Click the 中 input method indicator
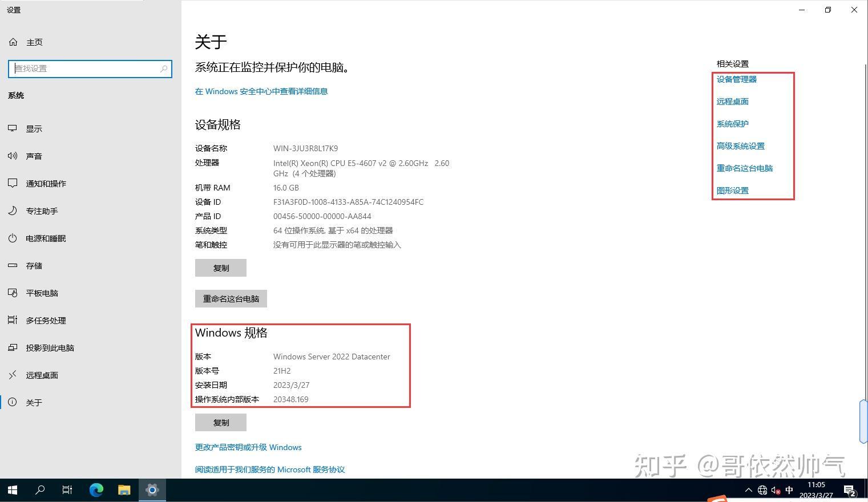Viewport: 868px width, 502px height. coord(789,490)
